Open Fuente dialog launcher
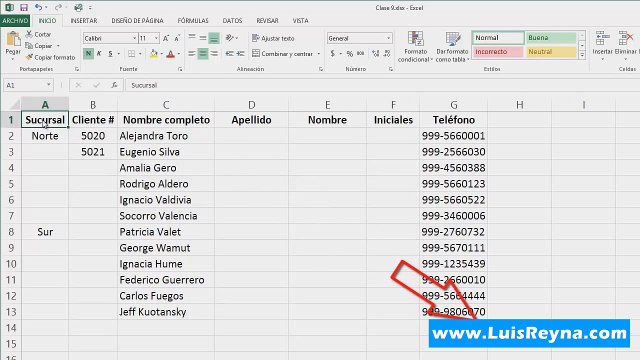Image resolution: width=640 pixels, height=360 pixels. [x=180, y=69]
